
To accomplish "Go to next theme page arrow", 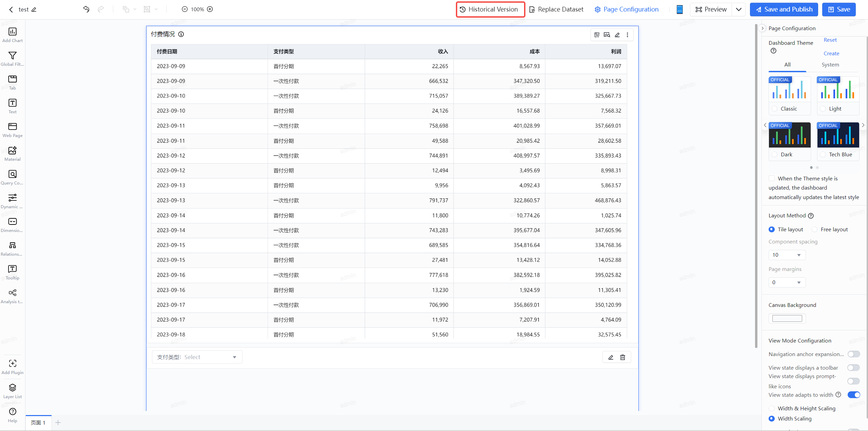I will (863, 125).
